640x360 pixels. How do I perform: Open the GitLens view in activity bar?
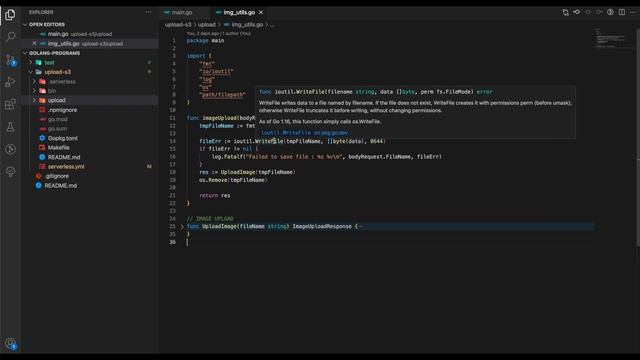point(10,149)
